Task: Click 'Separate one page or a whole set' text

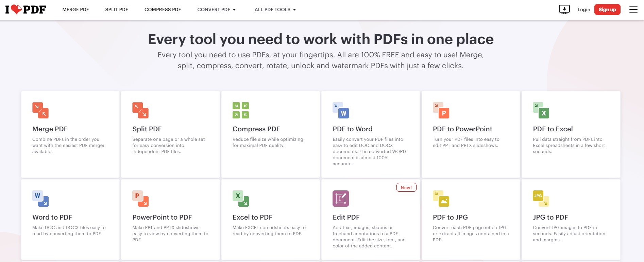Action: 169,139
